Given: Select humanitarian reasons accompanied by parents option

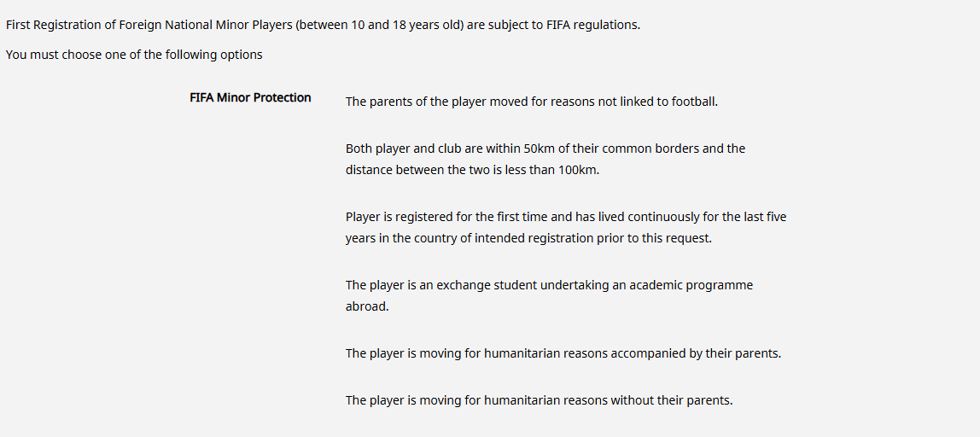Looking at the screenshot, I should (x=563, y=353).
